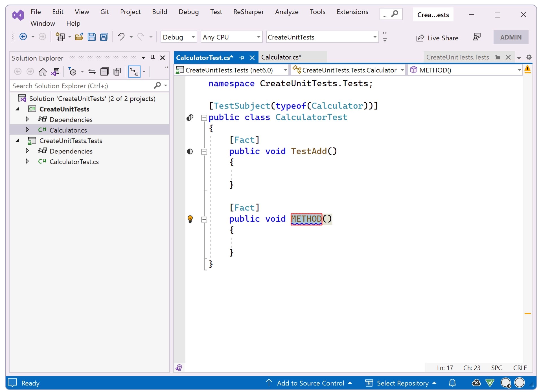
Task: Click the send feedback icon
Action: [476, 37]
